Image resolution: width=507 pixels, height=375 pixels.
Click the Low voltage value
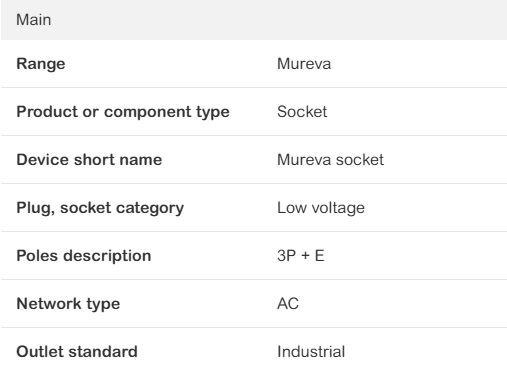[x=321, y=208]
